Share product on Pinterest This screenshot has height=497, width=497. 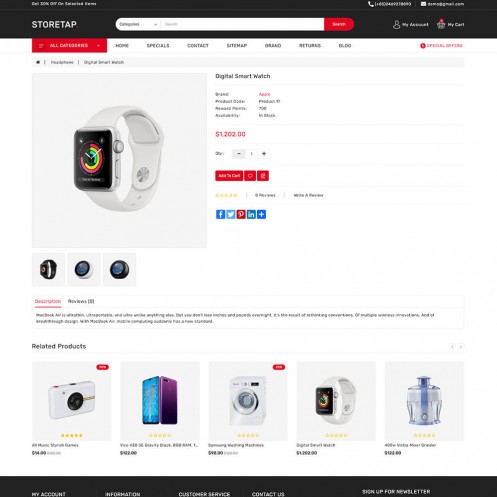241,214
